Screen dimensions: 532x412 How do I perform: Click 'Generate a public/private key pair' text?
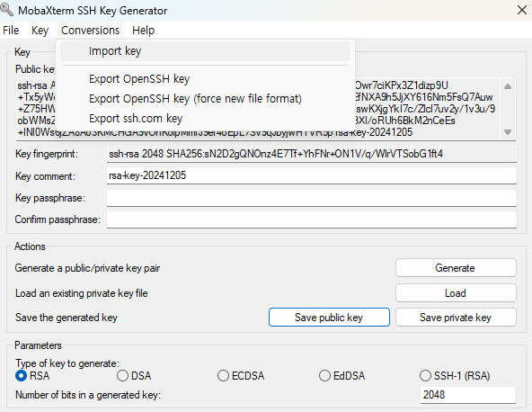(x=87, y=268)
